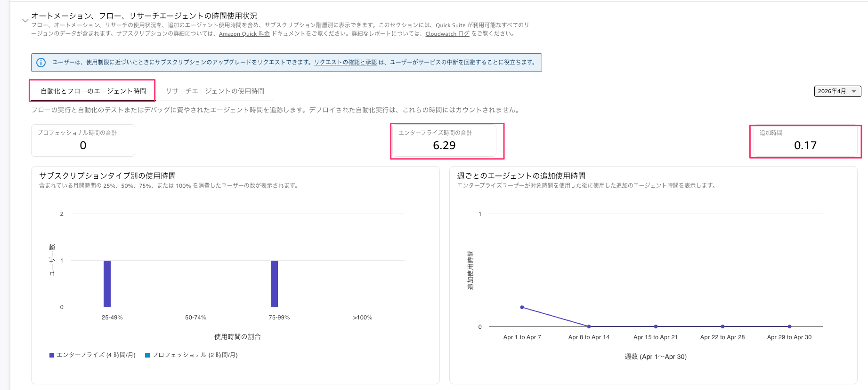
Task: Switch to リサーチエージェントの使用時間 tab
Action: [215, 91]
